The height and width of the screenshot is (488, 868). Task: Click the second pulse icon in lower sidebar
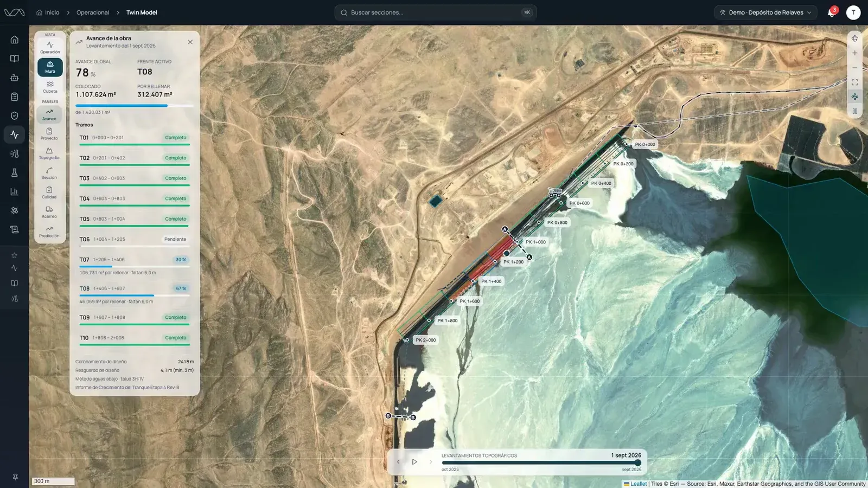coord(15,268)
